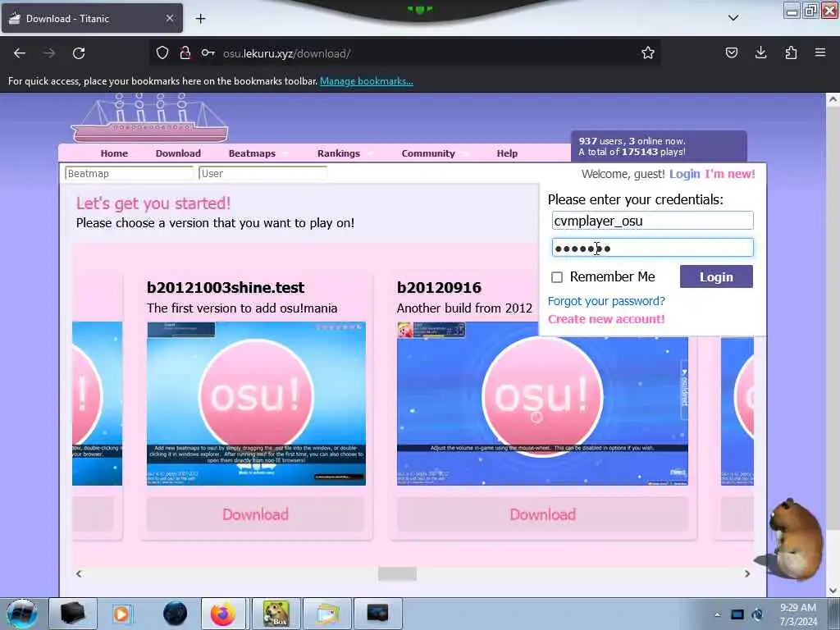Close the Download - Titanic tab
The image size is (840, 630).
pos(169,18)
